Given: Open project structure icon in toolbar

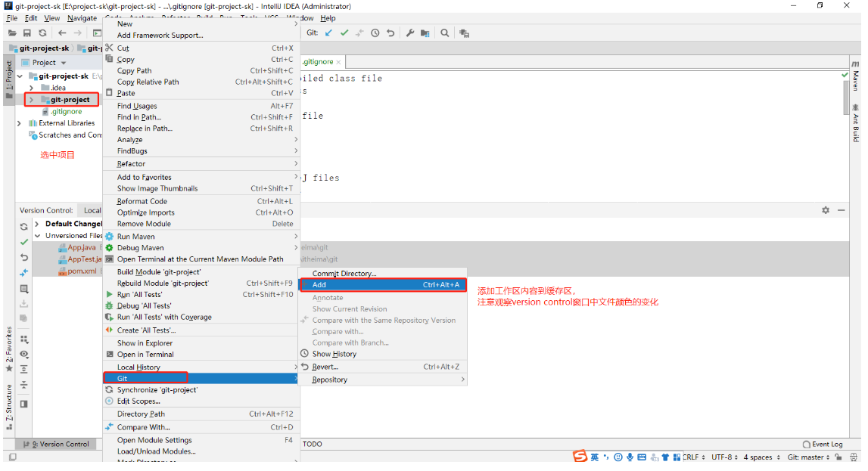Looking at the screenshot, I should coord(425,33).
